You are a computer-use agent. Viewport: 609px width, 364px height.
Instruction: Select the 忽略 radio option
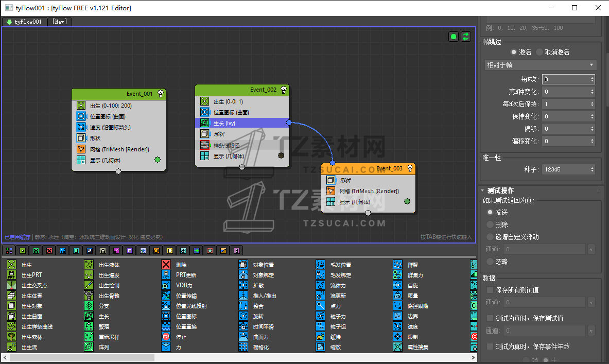coord(490,262)
